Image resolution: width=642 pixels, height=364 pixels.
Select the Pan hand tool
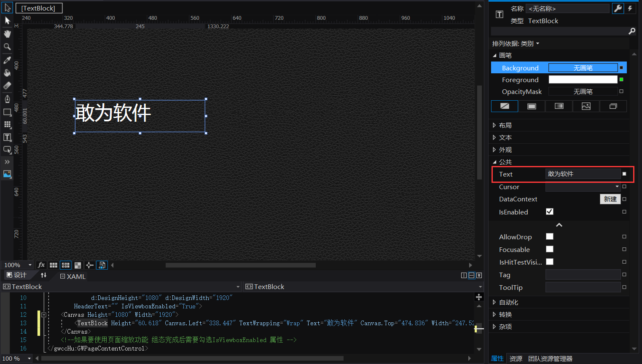7,34
